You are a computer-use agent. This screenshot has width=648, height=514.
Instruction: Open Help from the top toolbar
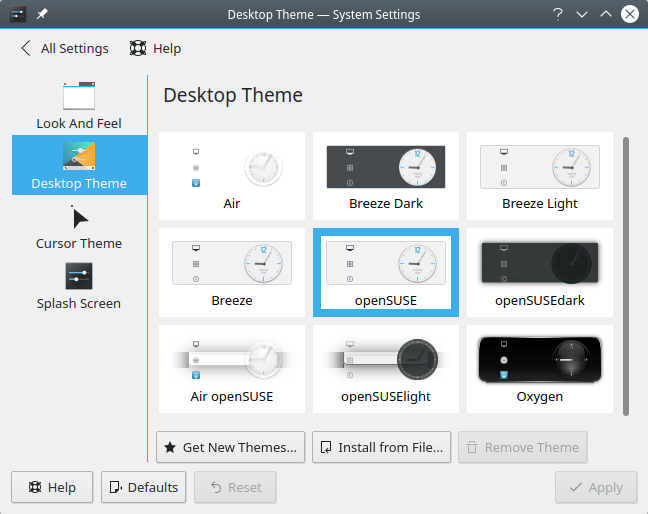(x=155, y=48)
